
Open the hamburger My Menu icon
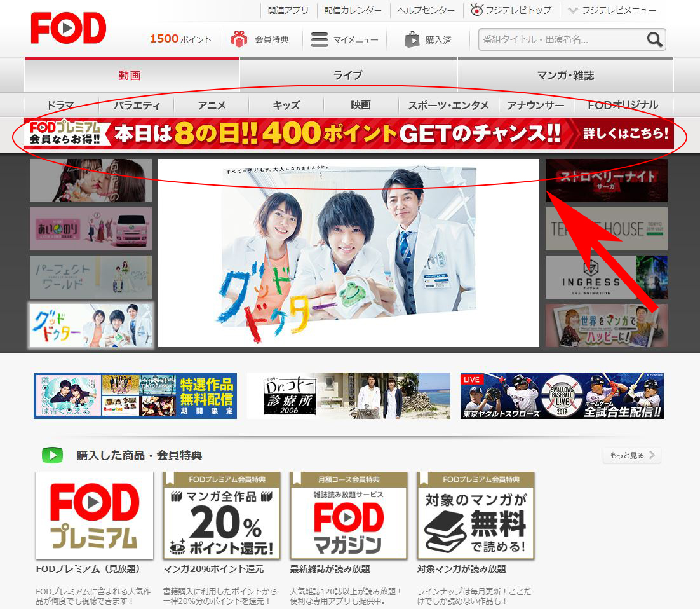point(320,39)
